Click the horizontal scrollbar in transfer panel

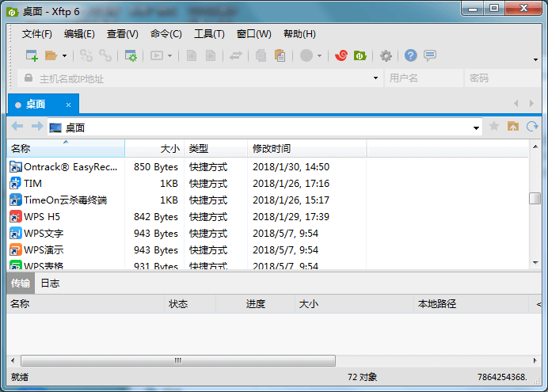[178, 360]
